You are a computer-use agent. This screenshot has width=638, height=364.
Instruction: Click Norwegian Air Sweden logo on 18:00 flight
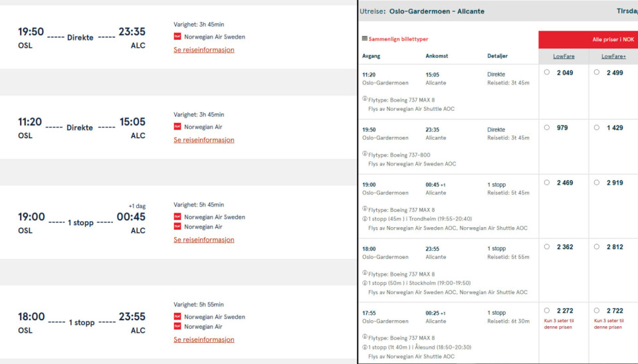pyautogui.click(x=177, y=316)
